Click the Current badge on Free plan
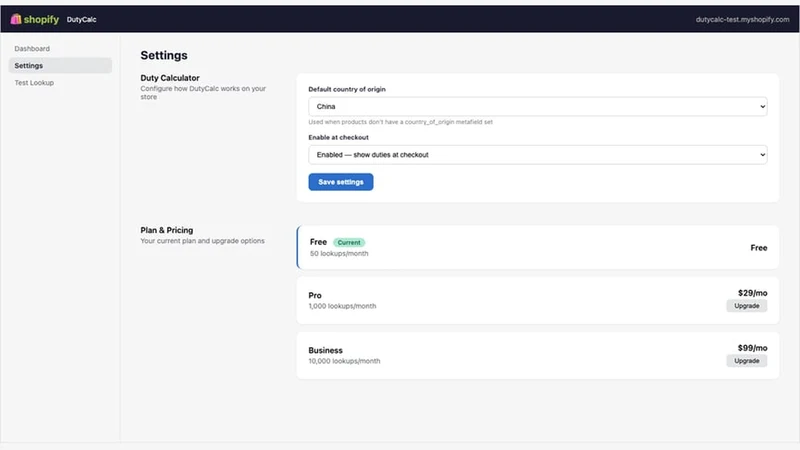The width and height of the screenshot is (800, 450). [349, 242]
